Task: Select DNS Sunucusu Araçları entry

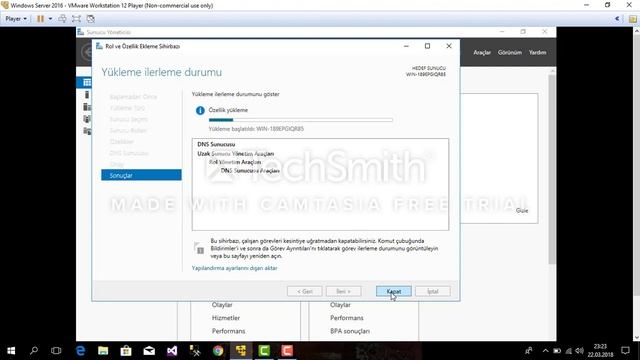Action: click(x=250, y=171)
